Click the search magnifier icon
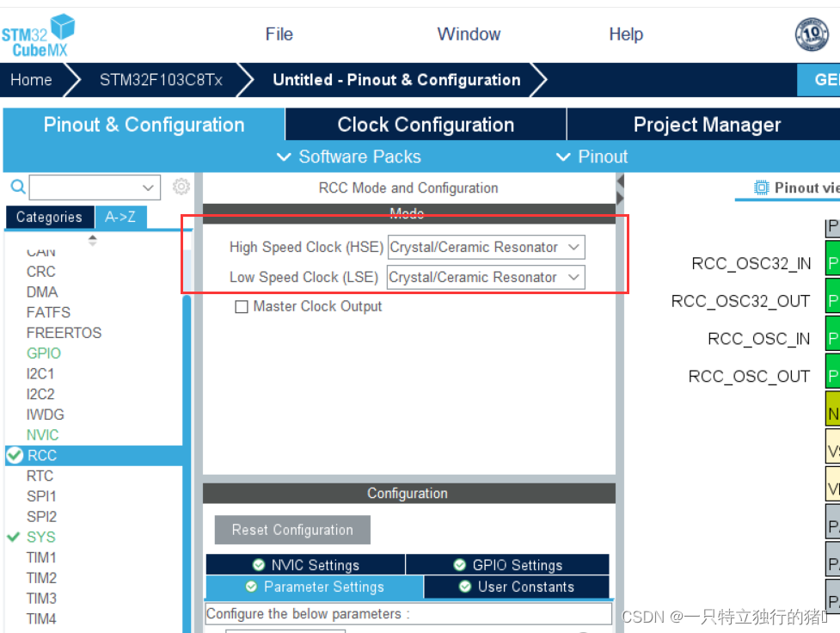The height and width of the screenshot is (633, 840). (x=18, y=187)
